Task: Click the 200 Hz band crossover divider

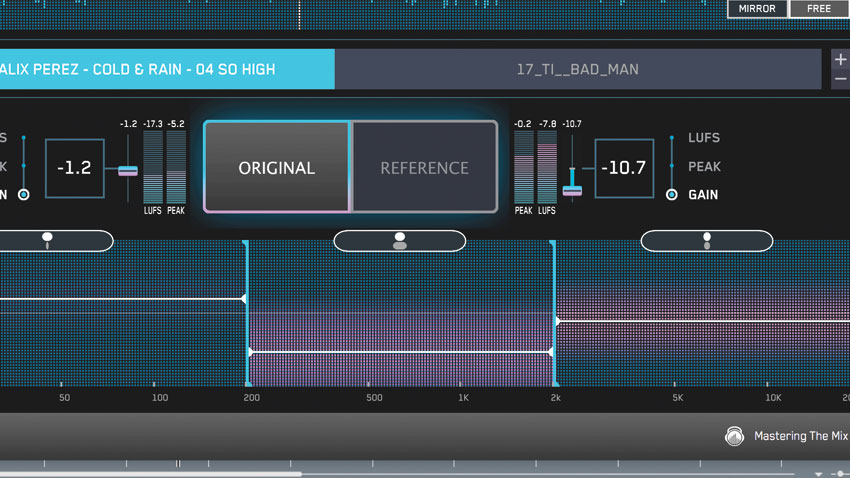Action: point(246,313)
